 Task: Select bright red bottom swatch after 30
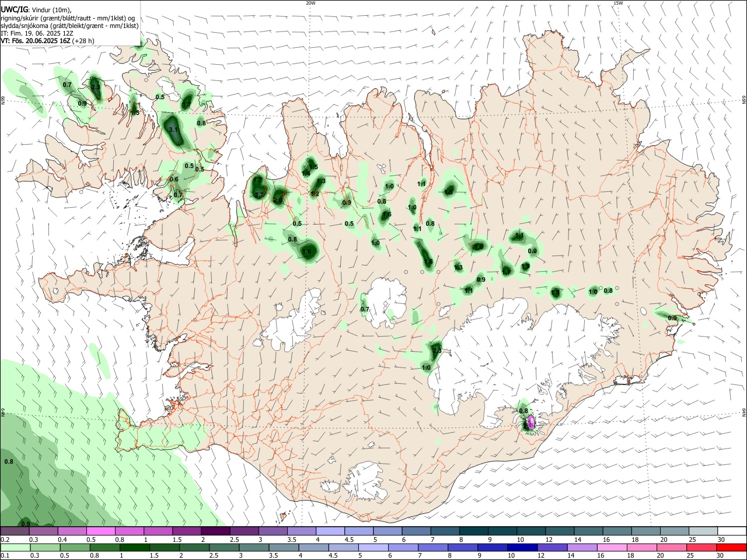click(x=732, y=547)
